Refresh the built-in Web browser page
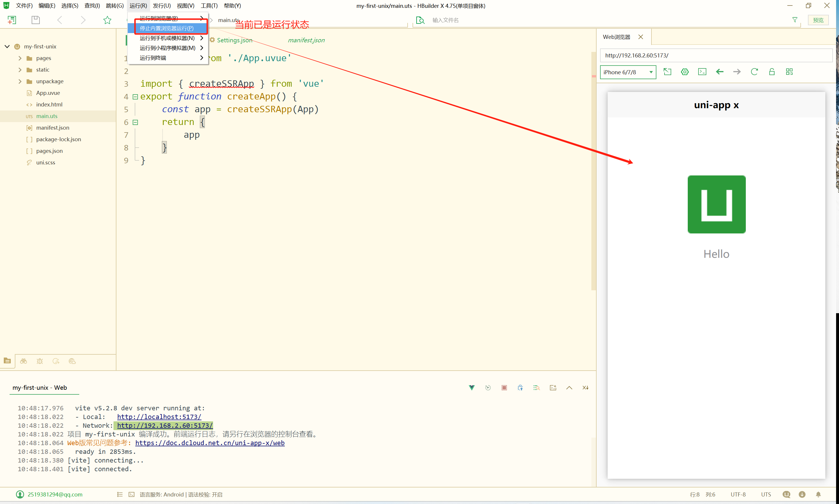 [754, 72]
